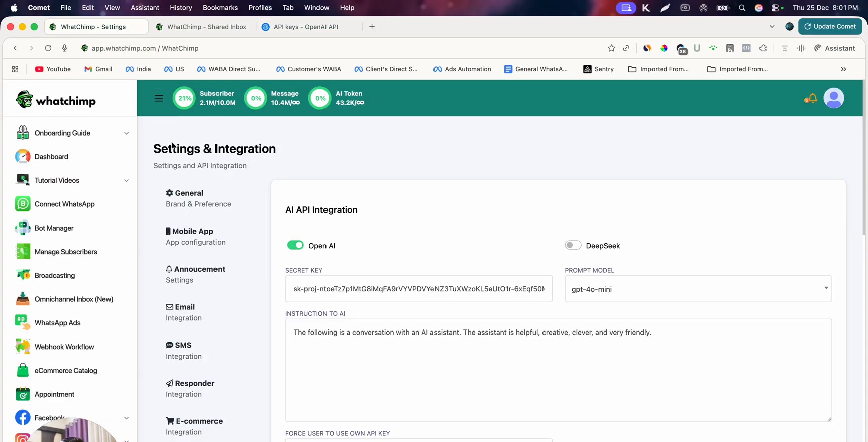
Task: Bookmark this page with the star icon
Action: 611,48
